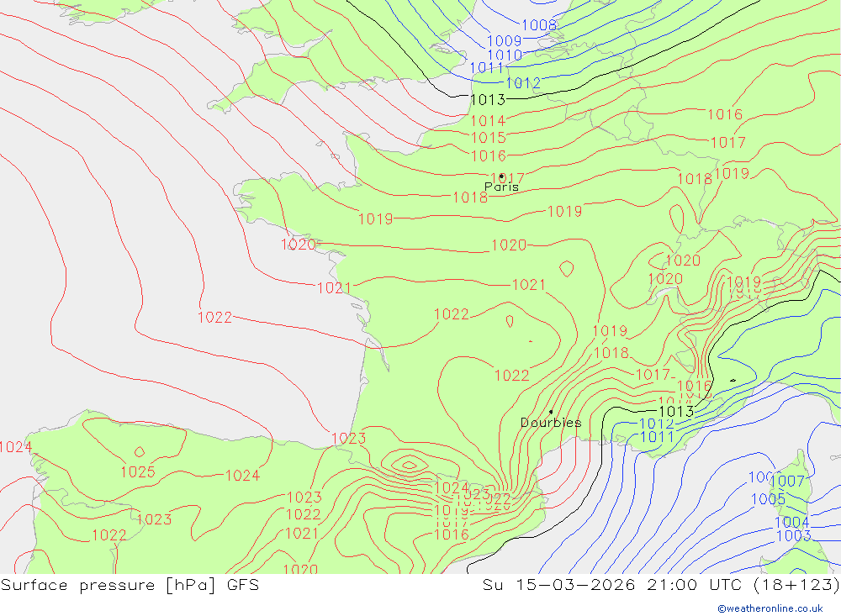Click the blue 1008 isobar label

click(x=539, y=25)
